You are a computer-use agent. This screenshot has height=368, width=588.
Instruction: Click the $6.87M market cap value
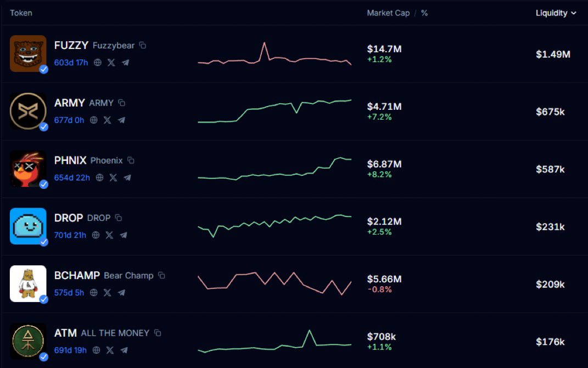384,164
